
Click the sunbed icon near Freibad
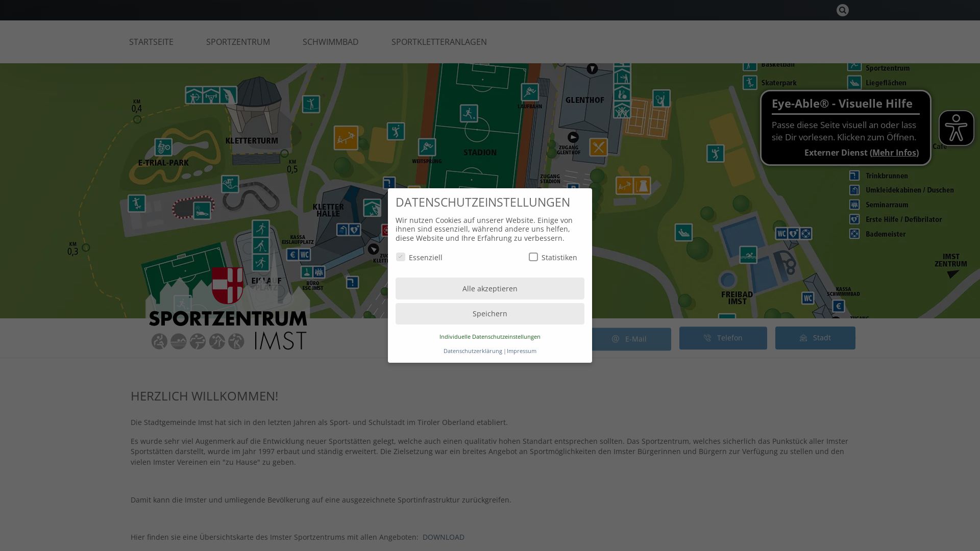(683, 233)
